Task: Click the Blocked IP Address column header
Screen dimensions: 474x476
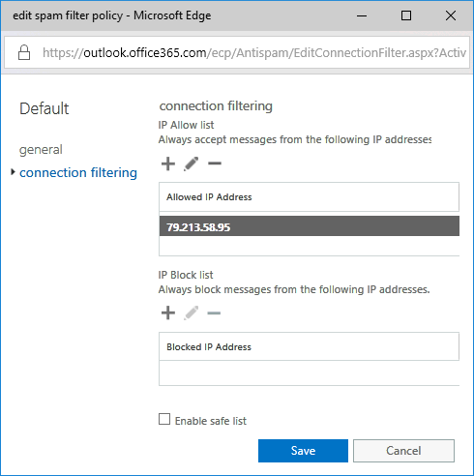Action: coord(309,346)
